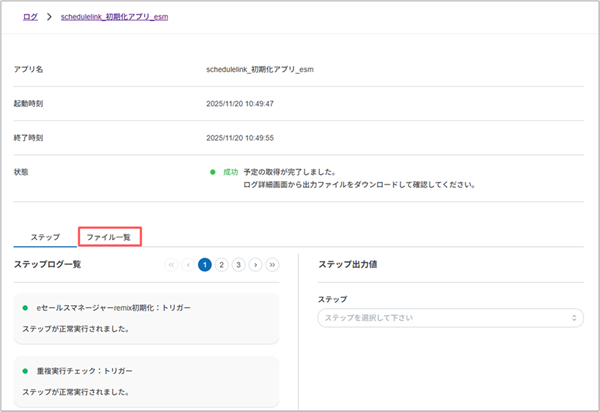The width and height of the screenshot is (600, 412).
Task: Open the ファイル一覧 tab
Action: click(x=109, y=237)
